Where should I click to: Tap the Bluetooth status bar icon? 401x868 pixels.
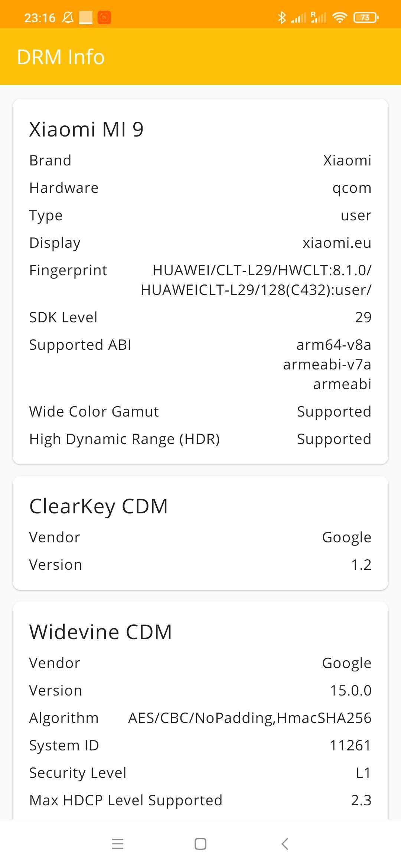(282, 17)
